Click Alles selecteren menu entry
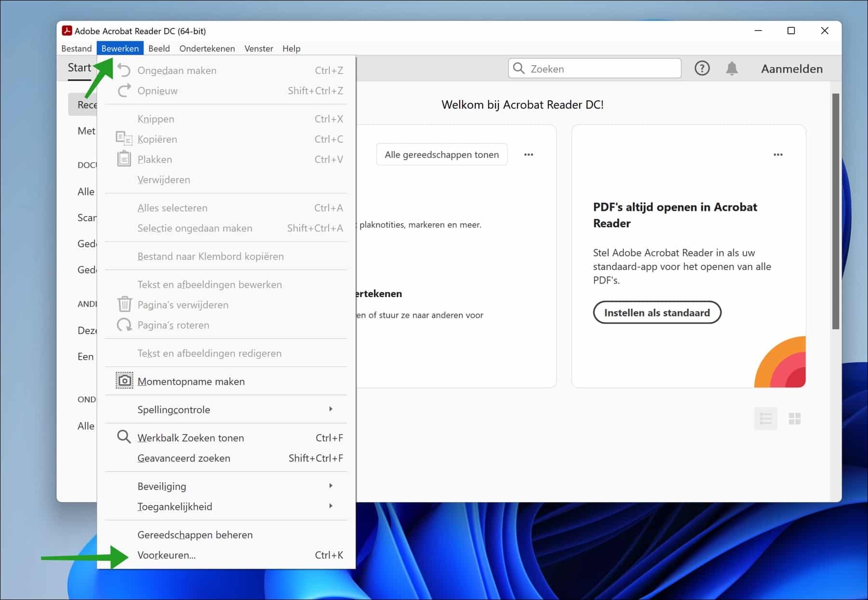 coord(226,208)
